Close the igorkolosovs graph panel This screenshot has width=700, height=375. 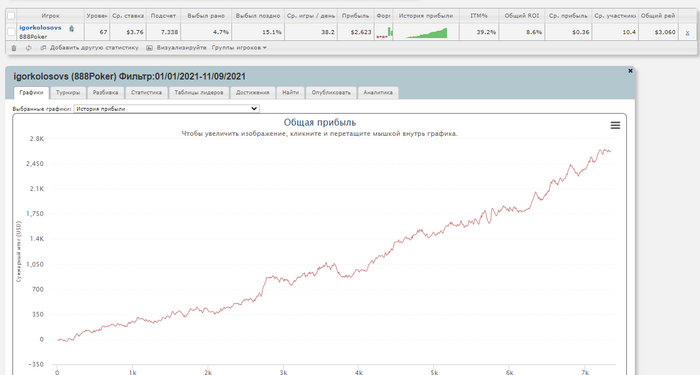click(x=630, y=71)
